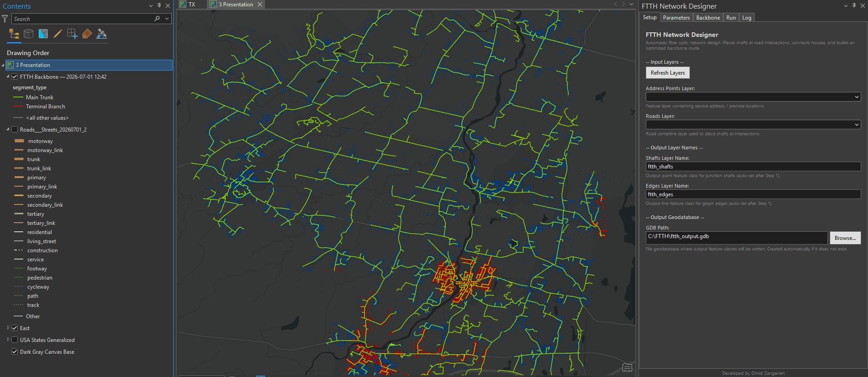The width and height of the screenshot is (868, 377).
Task: Close the FTTH Network Designer pane
Action: coord(863,5)
